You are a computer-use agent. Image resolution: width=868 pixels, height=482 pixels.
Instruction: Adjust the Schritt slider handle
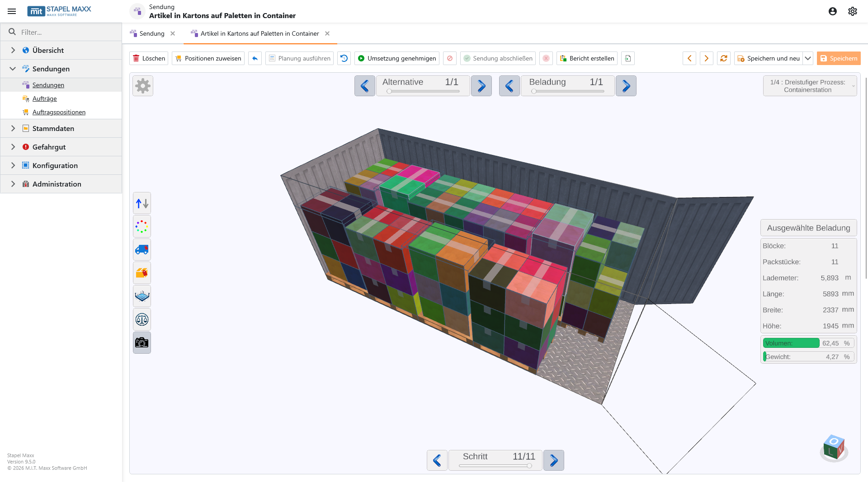(x=529, y=466)
